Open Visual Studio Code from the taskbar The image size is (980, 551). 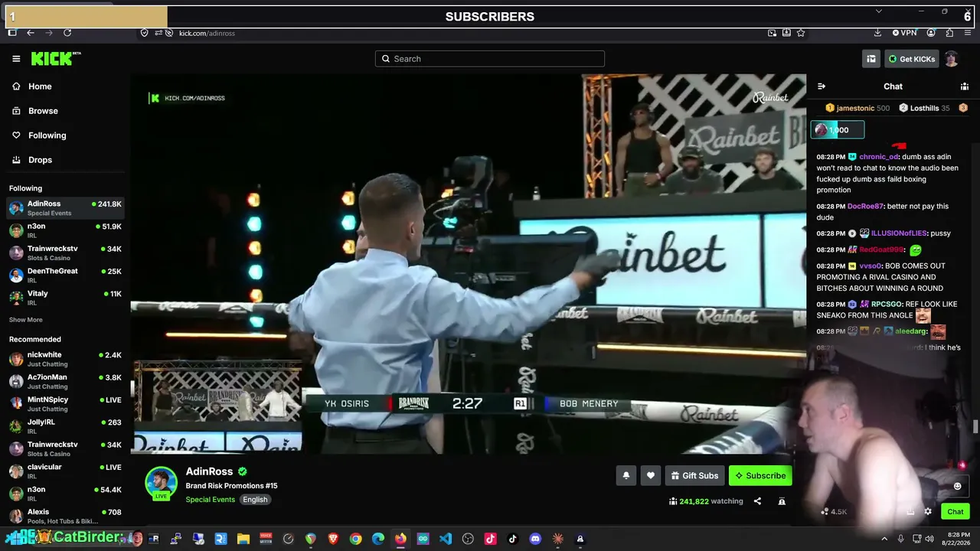point(446,539)
